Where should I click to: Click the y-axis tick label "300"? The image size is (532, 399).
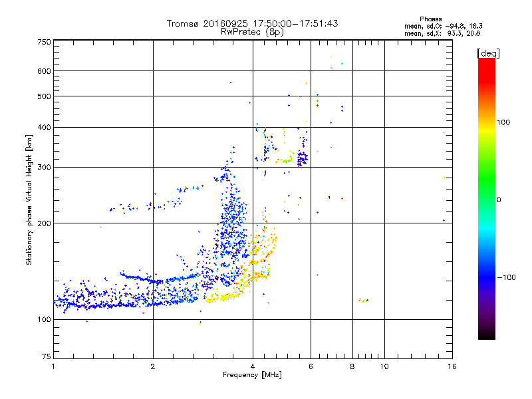(45, 167)
